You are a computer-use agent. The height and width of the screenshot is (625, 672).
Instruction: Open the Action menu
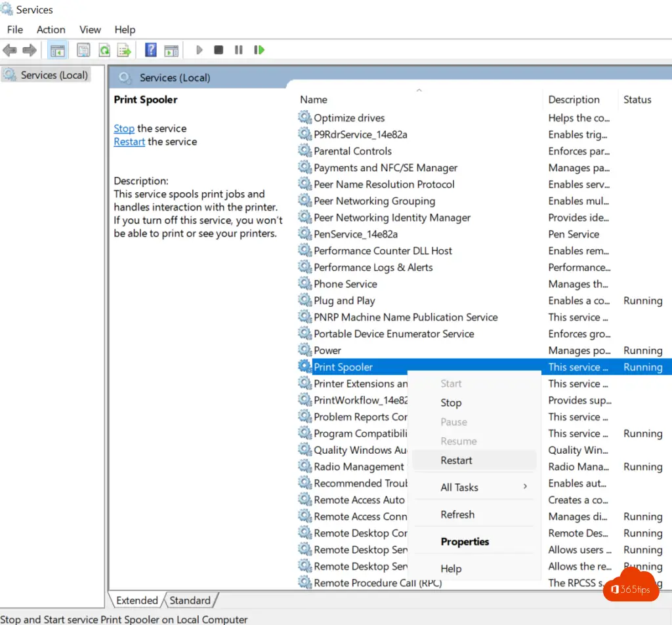(x=51, y=30)
